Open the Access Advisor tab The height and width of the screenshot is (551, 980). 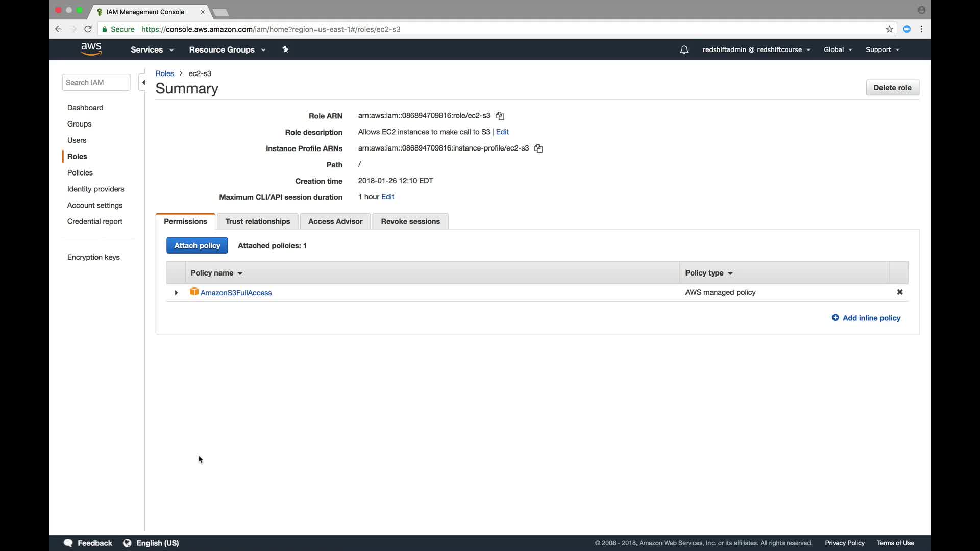(335, 221)
